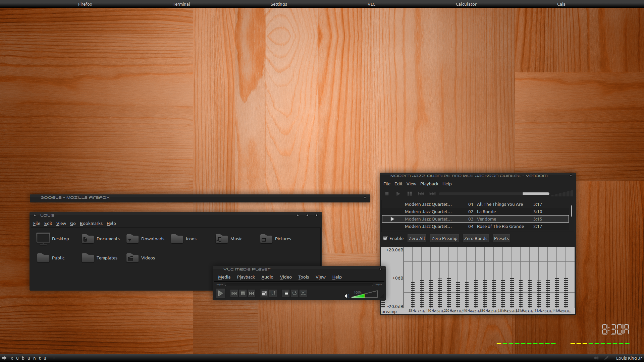Open music player Playback menu
The image size is (644, 362).
point(429,184)
